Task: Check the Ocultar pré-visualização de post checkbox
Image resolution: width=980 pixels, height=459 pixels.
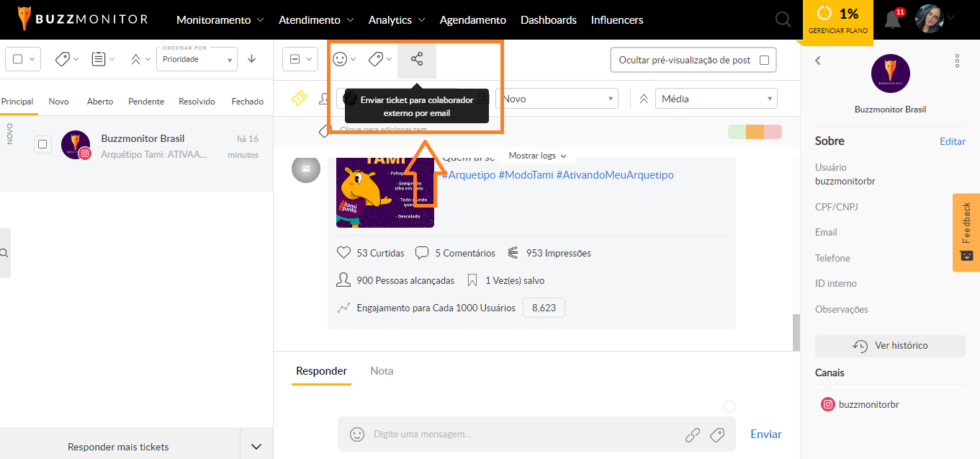Action: [764, 61]
